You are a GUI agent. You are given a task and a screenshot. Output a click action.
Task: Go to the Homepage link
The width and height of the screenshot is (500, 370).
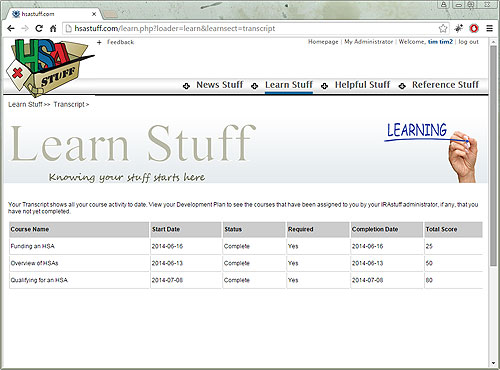(323, 42)
